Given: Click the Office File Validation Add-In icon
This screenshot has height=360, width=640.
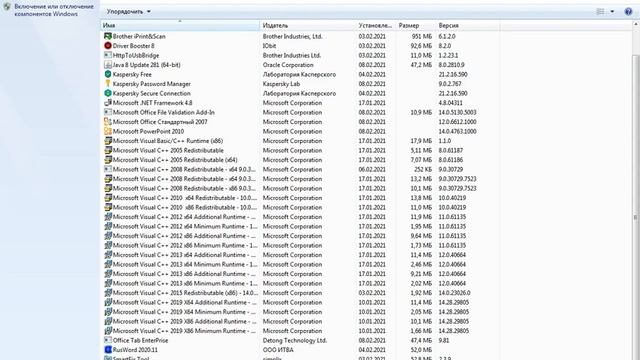Looking at the screenshot, I should click(x=108, y=112).
